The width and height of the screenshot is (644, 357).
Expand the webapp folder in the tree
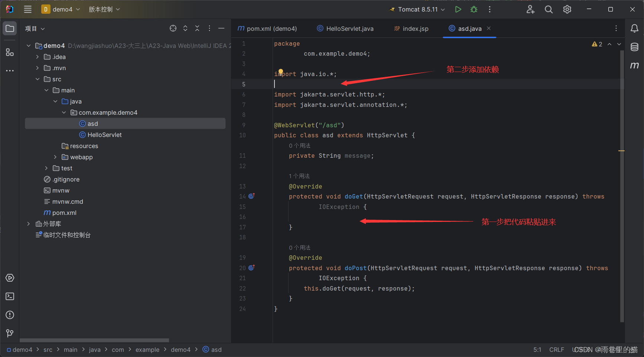click(x=55, y=157)
